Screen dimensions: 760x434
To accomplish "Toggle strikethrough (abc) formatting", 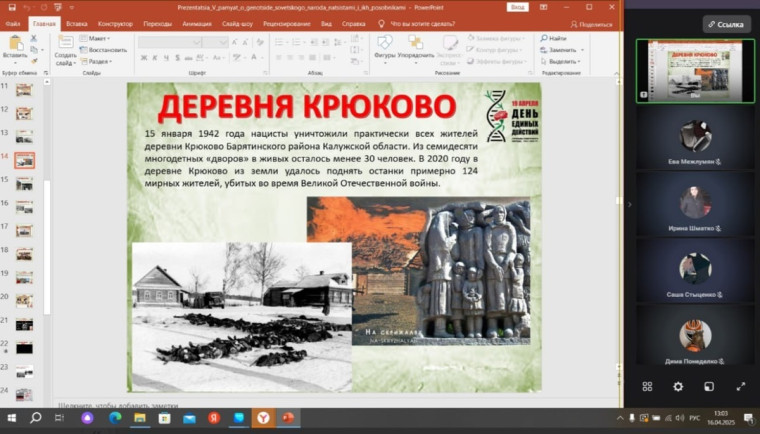I will click(189, 58).
